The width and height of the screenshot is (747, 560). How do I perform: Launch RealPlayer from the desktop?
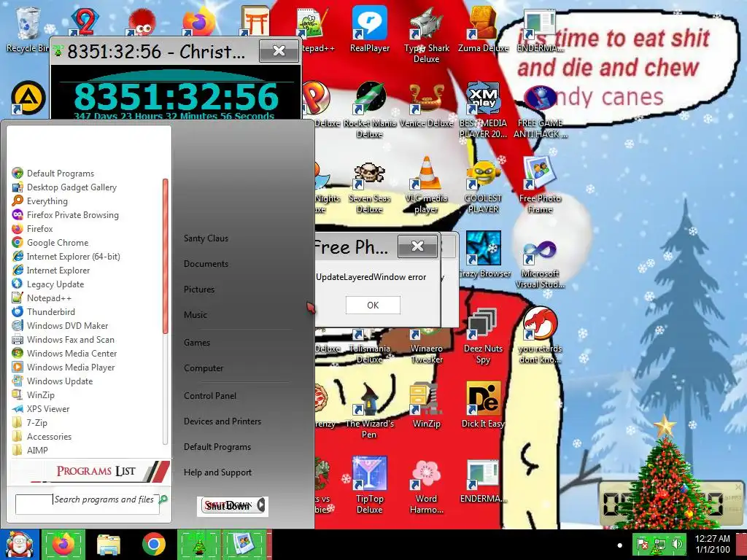click(370, 29)
